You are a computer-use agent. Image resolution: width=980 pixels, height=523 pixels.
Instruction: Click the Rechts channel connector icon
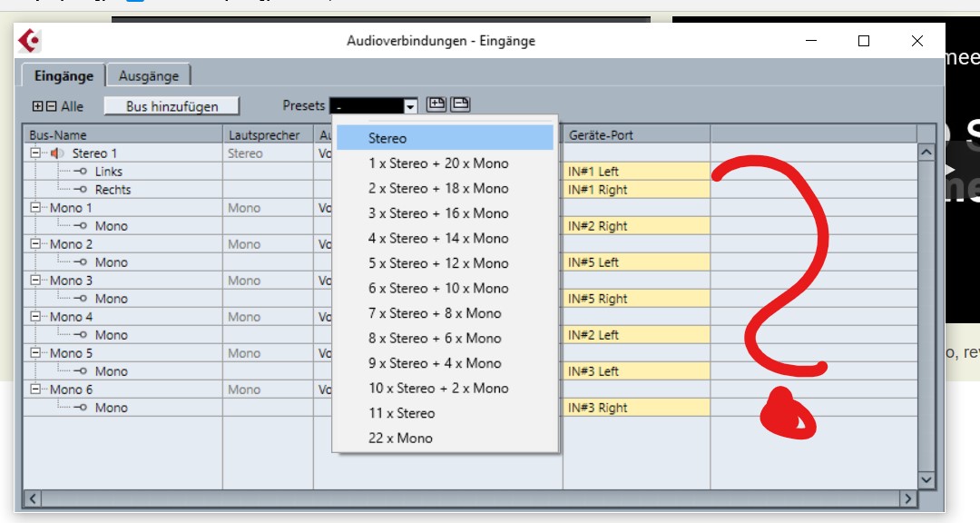point(81,190)
